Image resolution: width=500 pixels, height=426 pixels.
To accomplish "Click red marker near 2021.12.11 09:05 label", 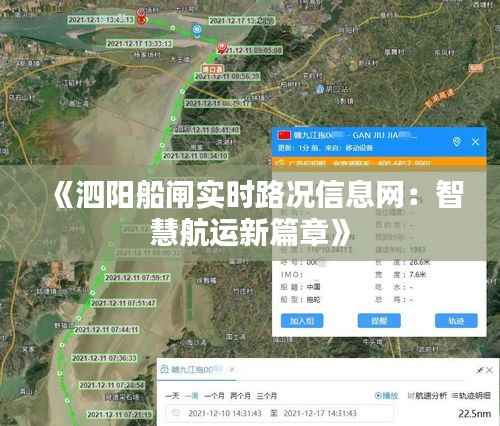I will 222,48.
